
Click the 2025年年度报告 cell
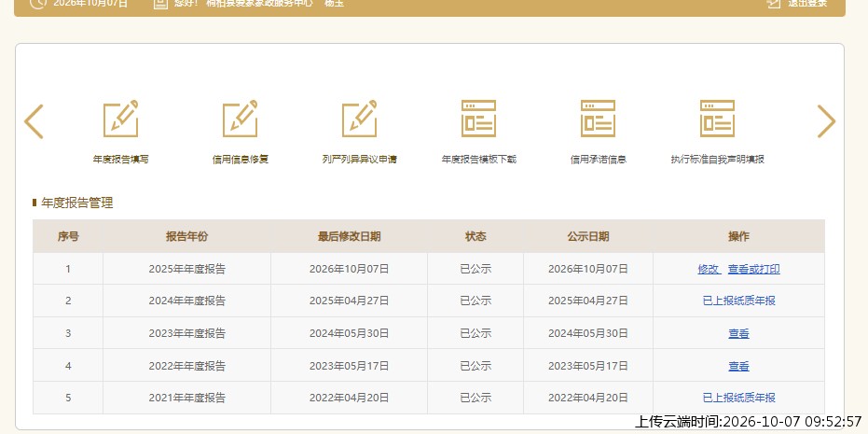[187, 270]
